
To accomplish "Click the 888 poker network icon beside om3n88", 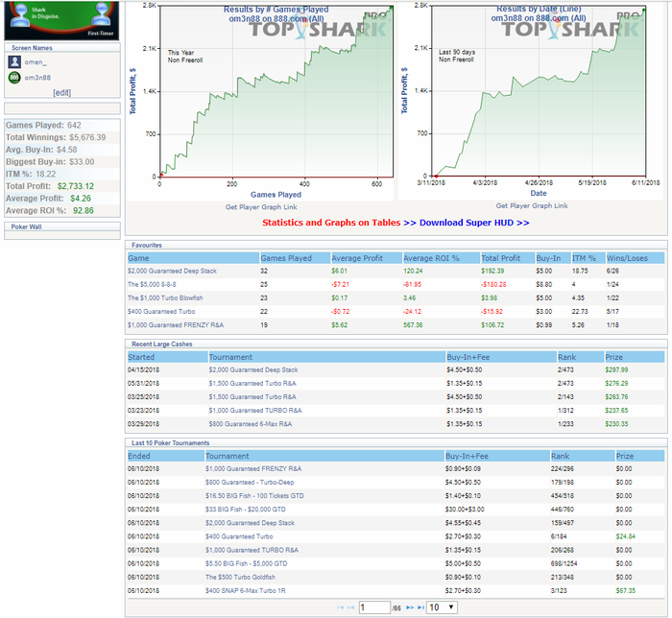I will click(x=14, y=78).
